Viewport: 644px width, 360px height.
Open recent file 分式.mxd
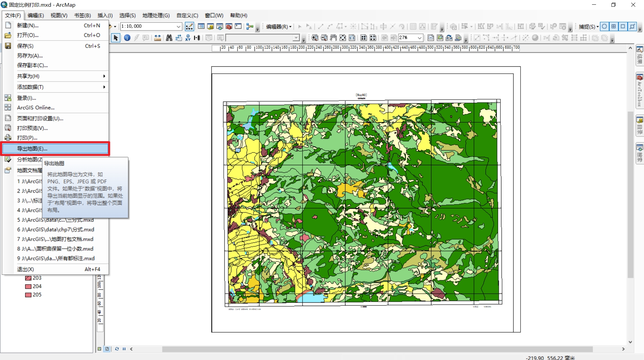(x=55, y=230)
